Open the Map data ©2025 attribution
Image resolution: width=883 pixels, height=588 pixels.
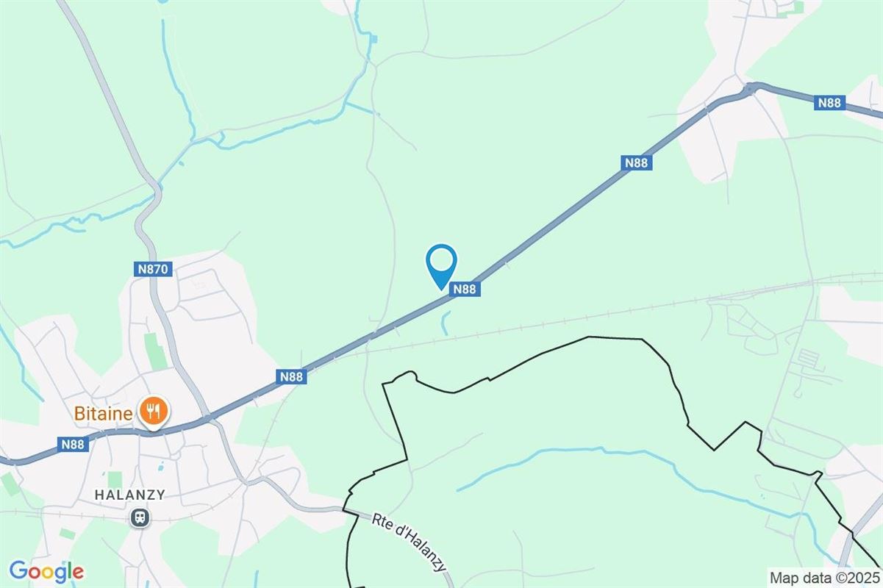coord(823,576)
